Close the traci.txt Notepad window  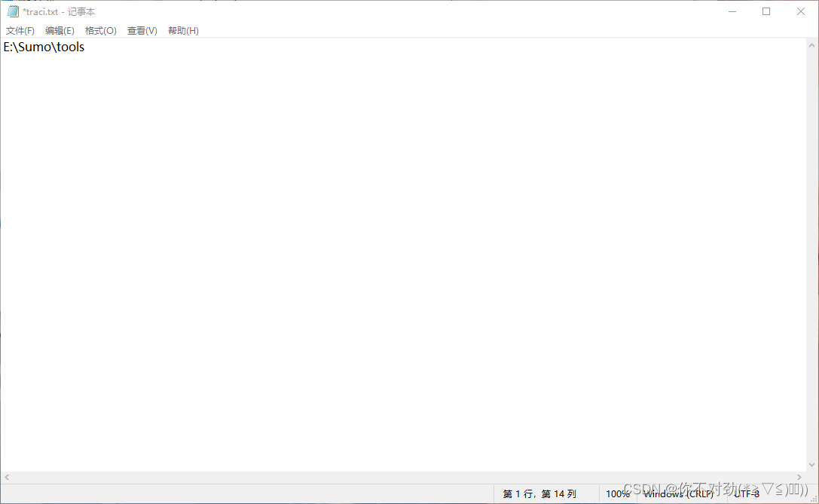801,11
